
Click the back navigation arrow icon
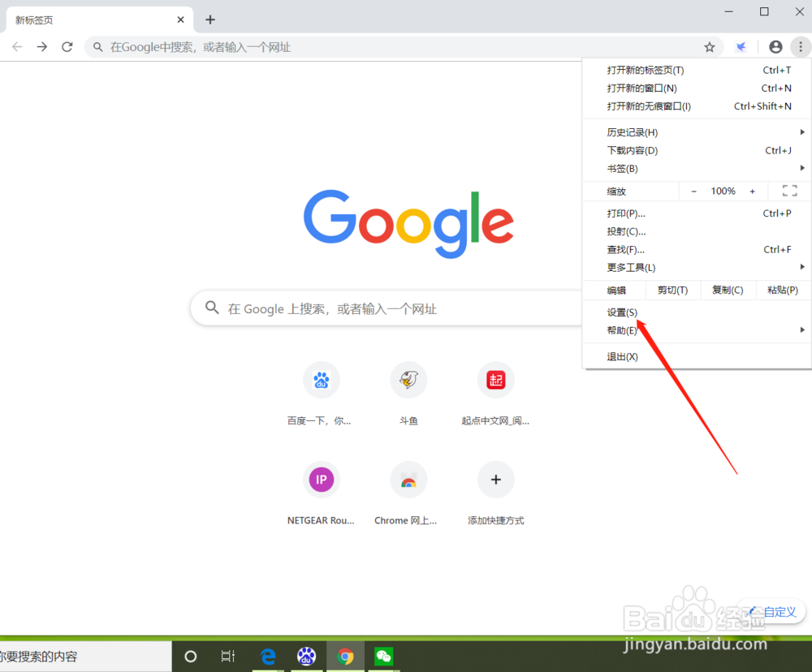(x=16, y=47)
